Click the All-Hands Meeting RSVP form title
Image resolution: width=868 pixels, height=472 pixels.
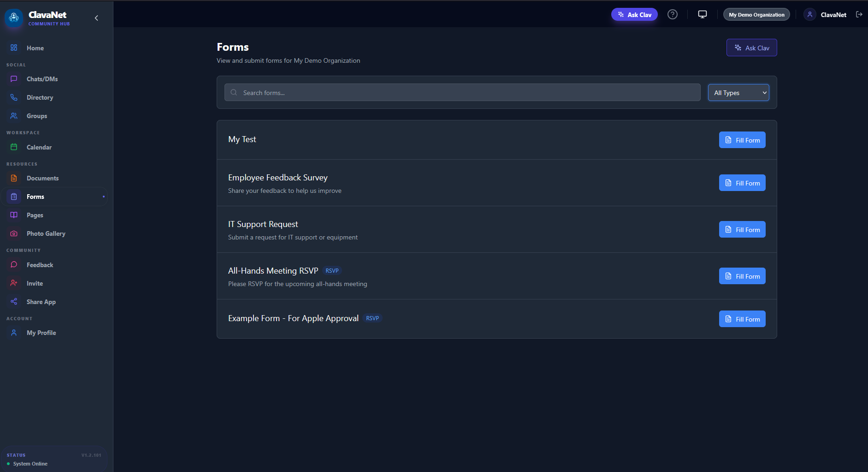click(x=273, y=271)
